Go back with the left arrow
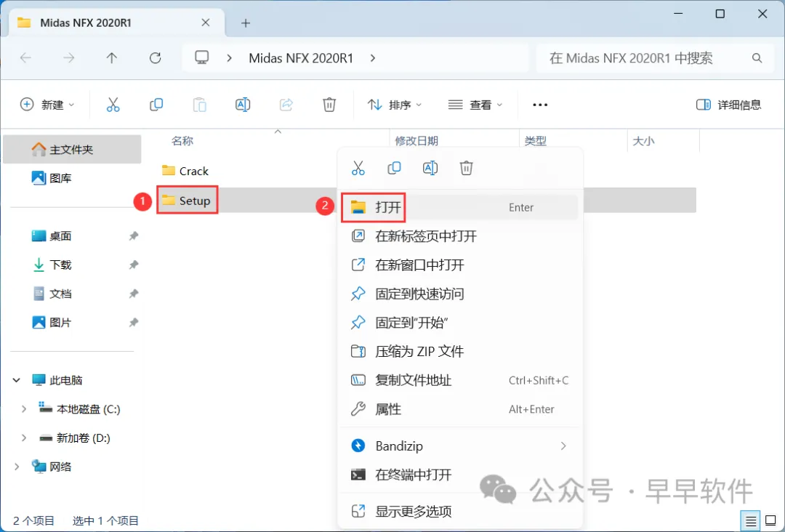 pyautogui.click(x=25, y=58)
